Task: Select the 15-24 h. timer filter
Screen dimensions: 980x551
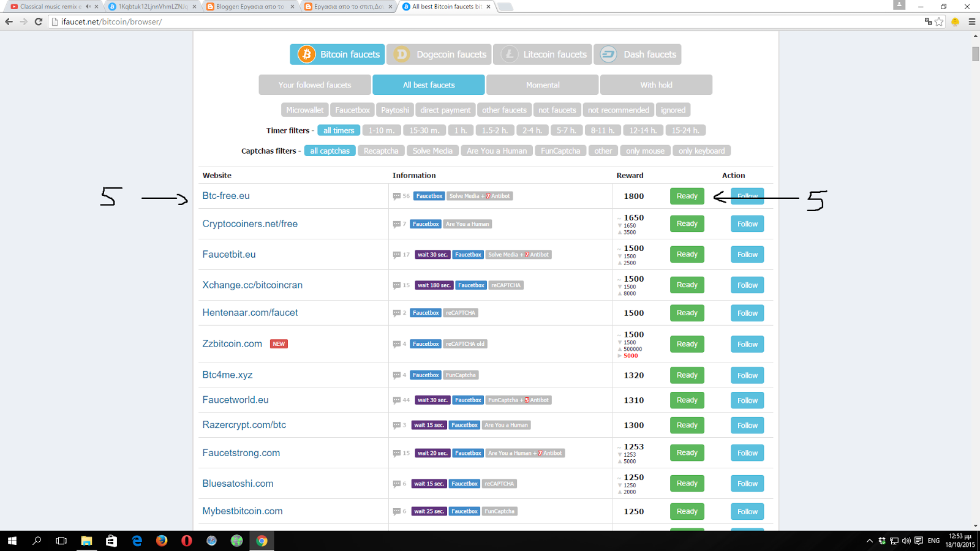Action: coord(686,130)
